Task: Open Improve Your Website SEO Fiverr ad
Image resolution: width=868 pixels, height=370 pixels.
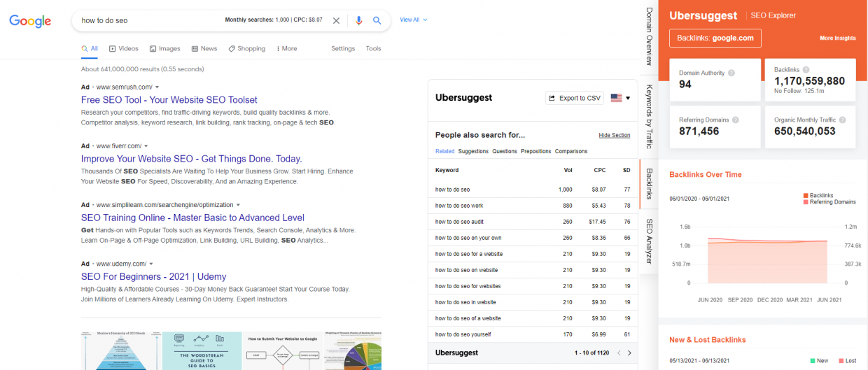Action: pos(192,159)
